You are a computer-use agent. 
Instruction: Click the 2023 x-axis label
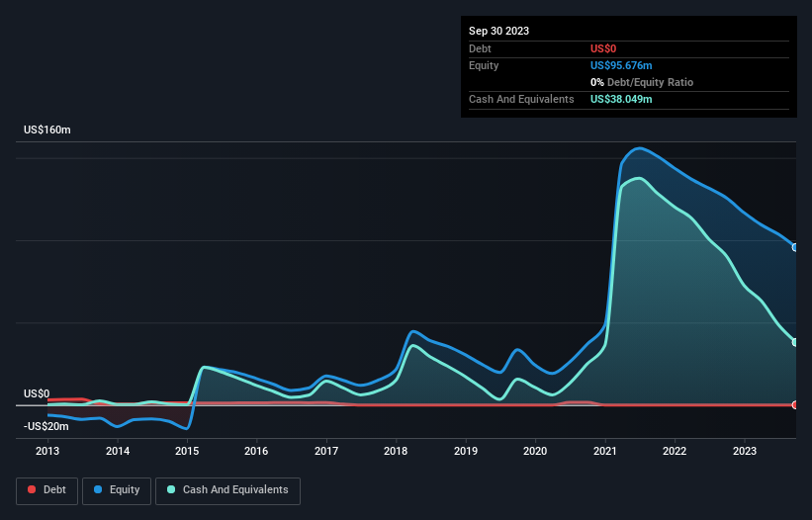(x=745, y=451)
